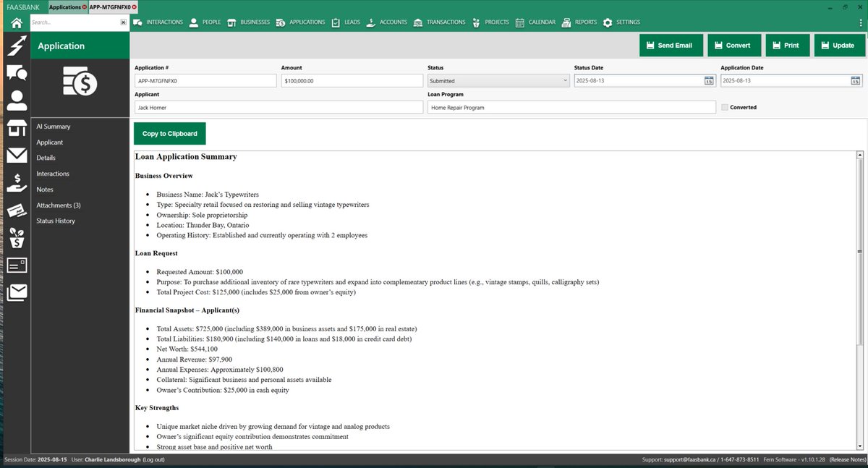Go to the Home icon

[16, 22]
